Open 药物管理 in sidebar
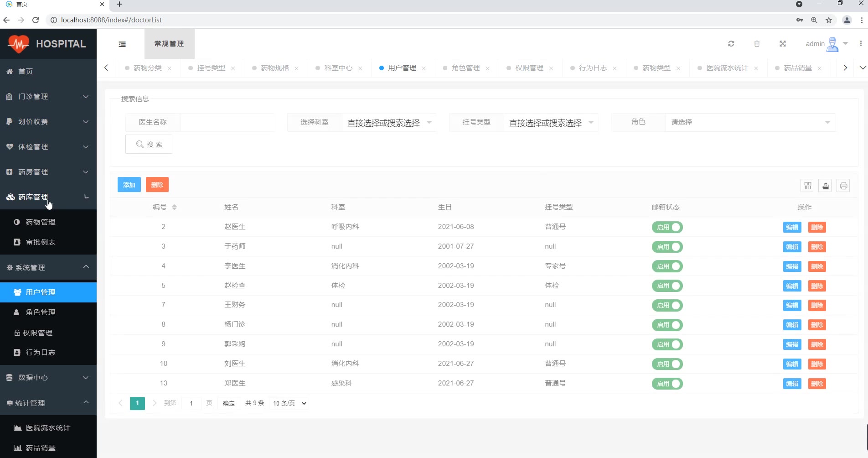 pos(48,222)
